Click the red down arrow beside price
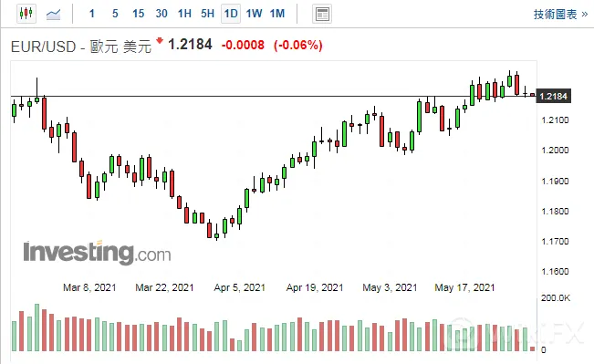Screen dimensions: 594x364 click(160, 40)
